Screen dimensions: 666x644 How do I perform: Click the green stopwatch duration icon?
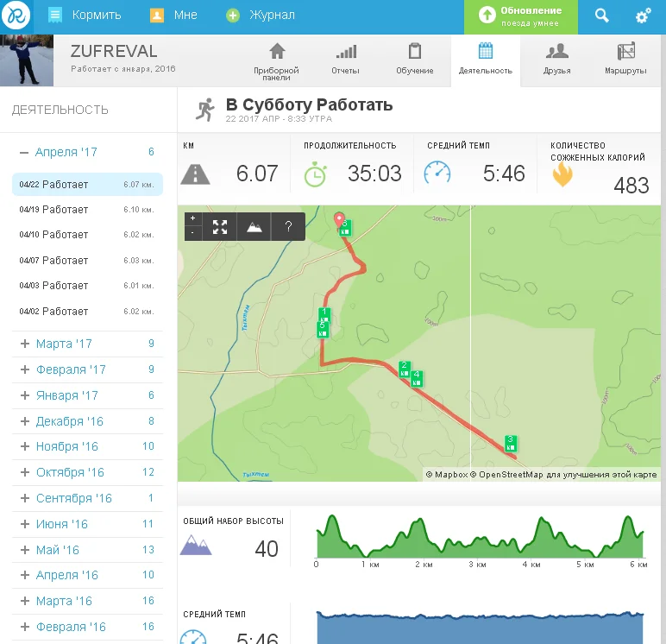[x=315, y=174]
